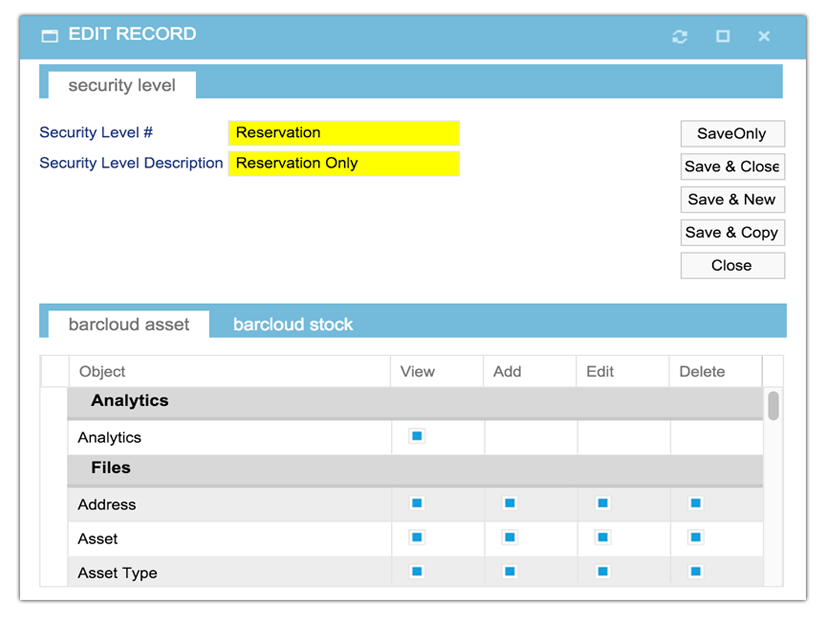This screenshot has height=617, width=822.
Task: Click the refresh icon in the title bar
Action: click(x=680, y=36)
